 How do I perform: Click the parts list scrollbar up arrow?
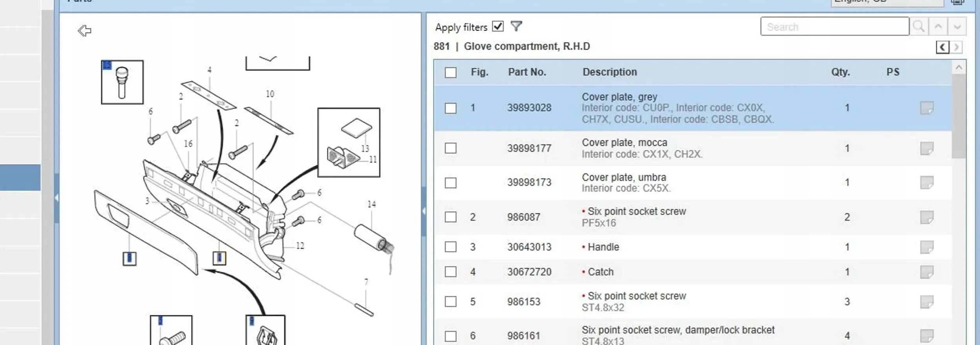tap(959, 68)
